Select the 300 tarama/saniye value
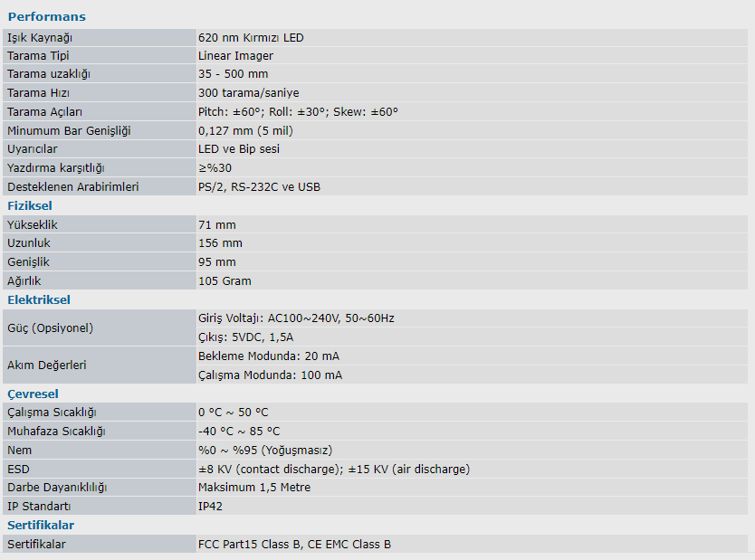The height and width of the screenshot is (560, 755). point(248,93)
